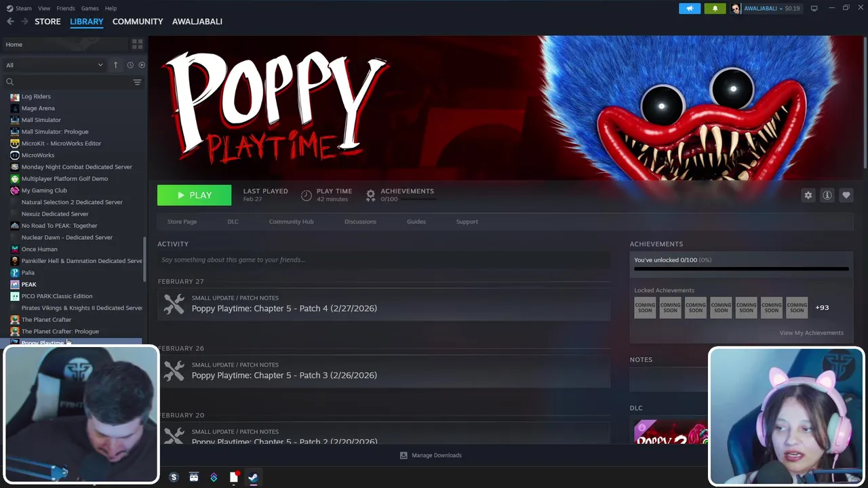Open the library advanced filter options

(137, 82)
